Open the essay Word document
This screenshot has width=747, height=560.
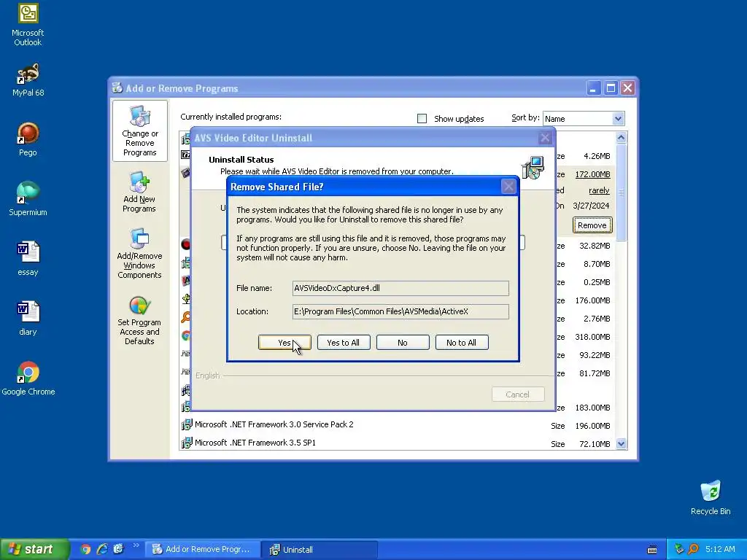[28, 259]
